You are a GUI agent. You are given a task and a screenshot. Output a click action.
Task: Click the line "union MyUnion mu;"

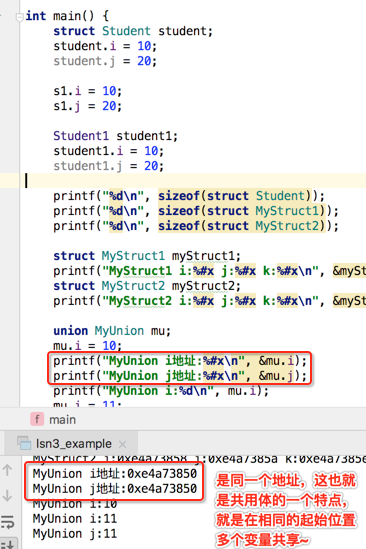112,331
